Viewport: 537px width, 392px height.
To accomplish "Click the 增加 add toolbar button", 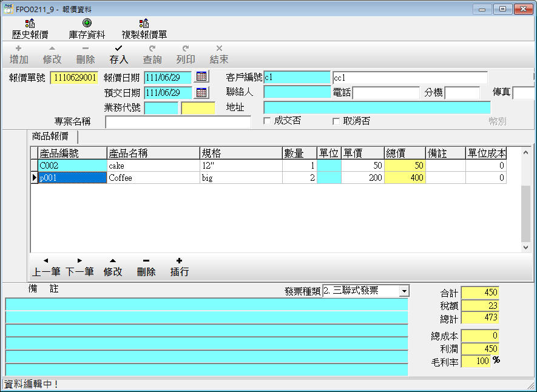I will [19, 55].
